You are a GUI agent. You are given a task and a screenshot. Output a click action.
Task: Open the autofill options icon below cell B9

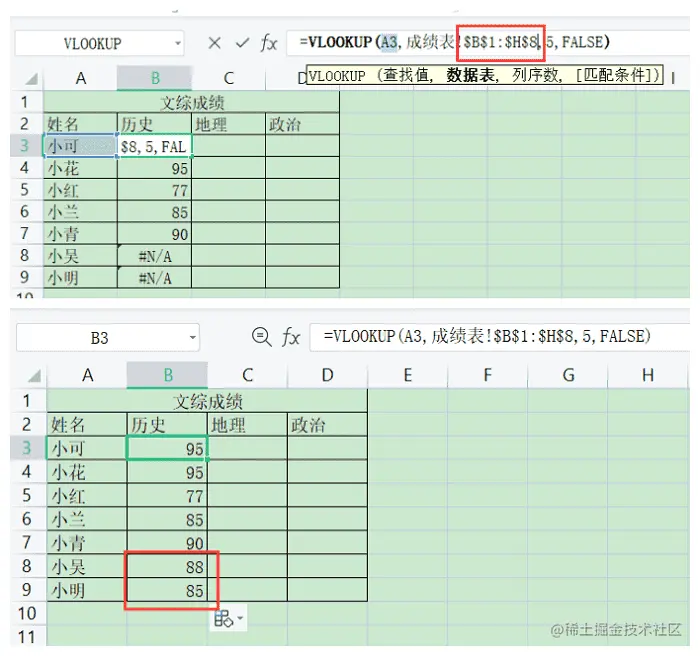[223, 619]
